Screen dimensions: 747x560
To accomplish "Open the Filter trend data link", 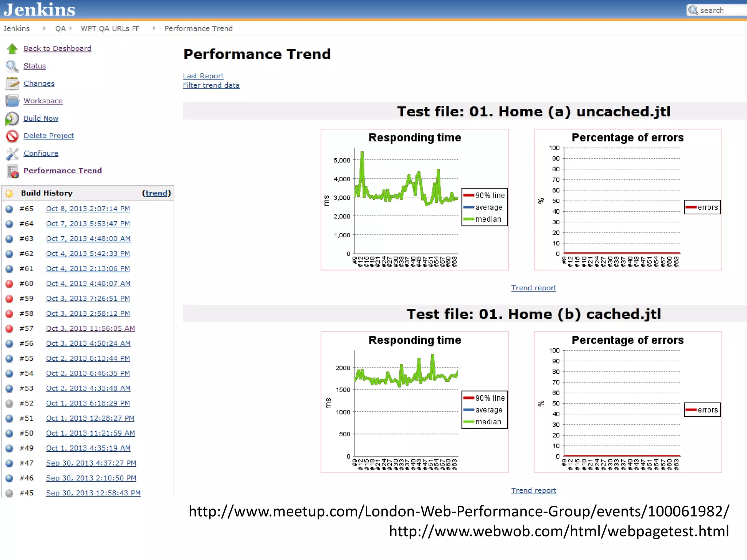I will (x=211, y=85).
